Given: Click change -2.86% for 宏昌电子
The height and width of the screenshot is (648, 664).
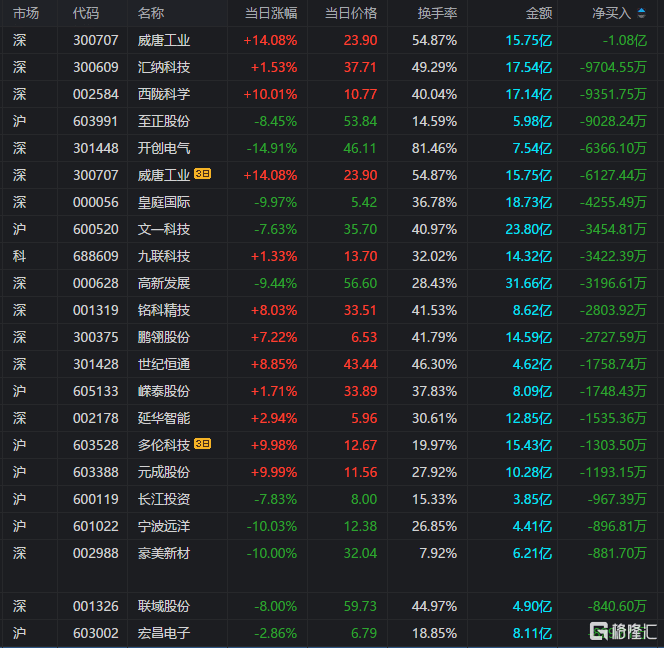Looking at the screenshot, I should (x=276, y=634).
